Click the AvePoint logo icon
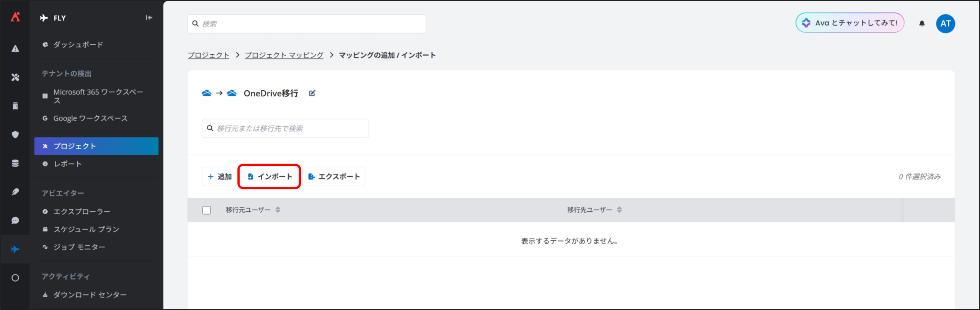980x310 pixels. click(x=15, y=17)
